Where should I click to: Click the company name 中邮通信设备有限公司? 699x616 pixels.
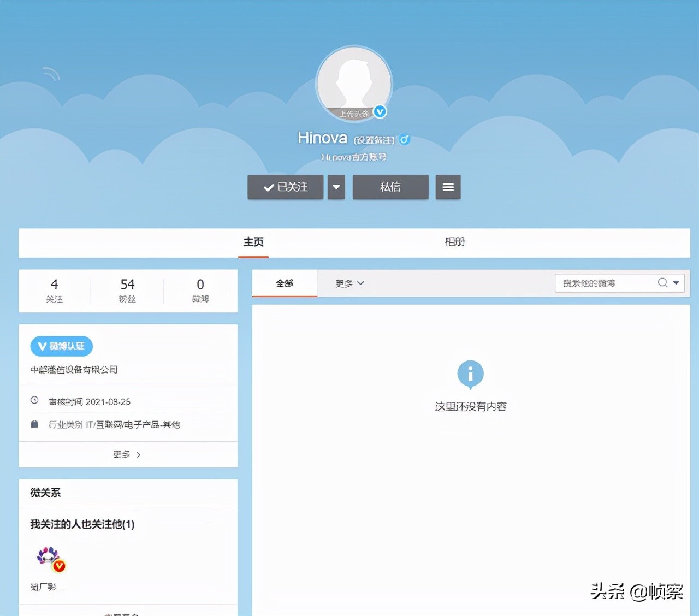[74, 370]
